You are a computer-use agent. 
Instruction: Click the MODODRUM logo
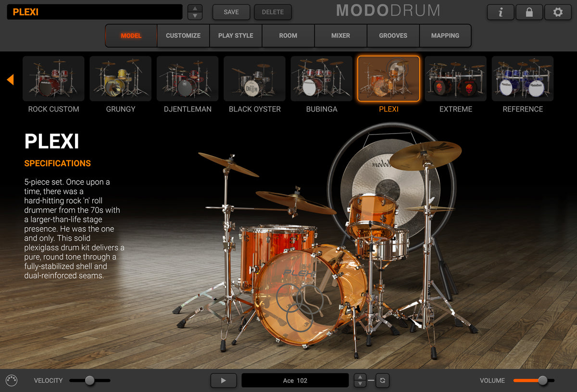pos(388,10)
